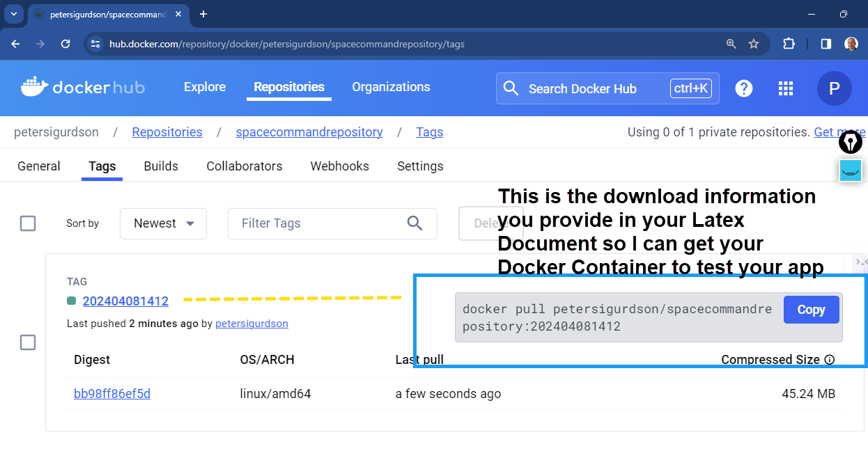The height and width of the screenshot is (476, 868).
Task: Open the help question mark menu
Action: click(x=744, y=88)
